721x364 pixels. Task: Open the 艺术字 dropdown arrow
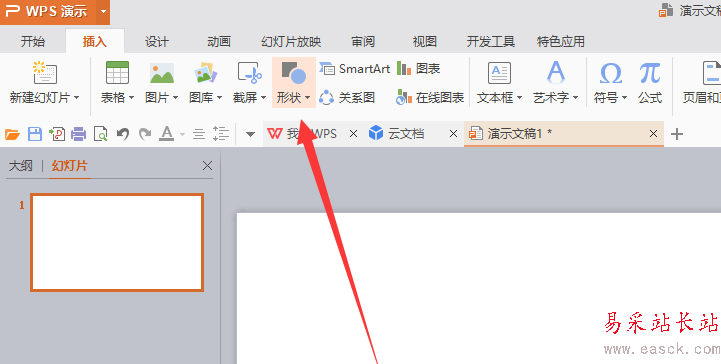point(576,97)
